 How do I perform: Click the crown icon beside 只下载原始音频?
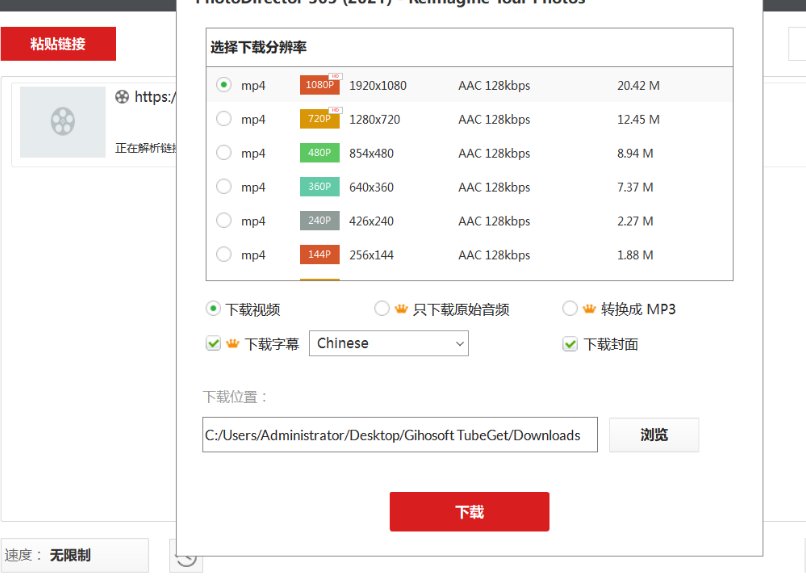click(401, 308)
